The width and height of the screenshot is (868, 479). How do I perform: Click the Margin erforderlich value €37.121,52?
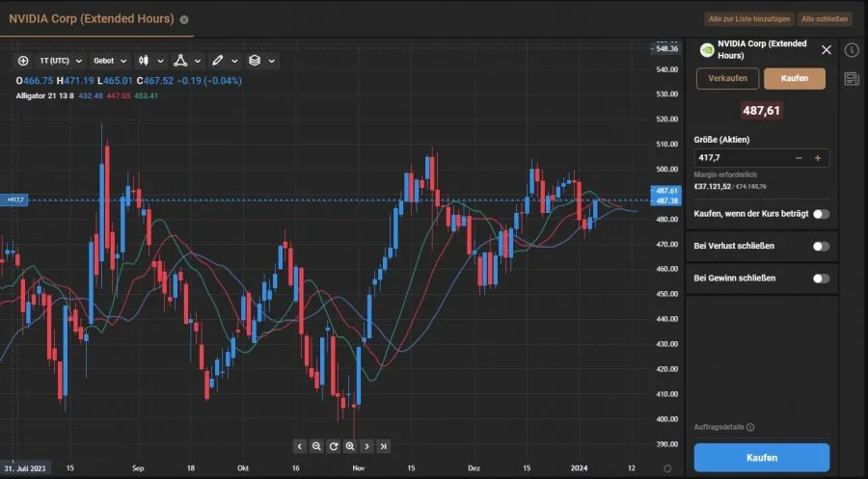tap(712, 187)
